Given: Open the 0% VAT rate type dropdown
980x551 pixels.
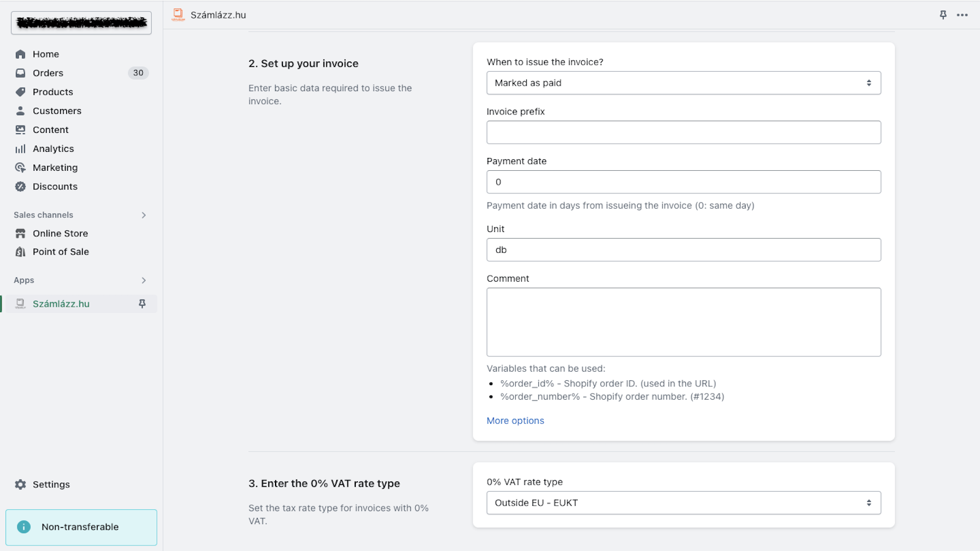Looking at the screenshot, I should (684, 503).
